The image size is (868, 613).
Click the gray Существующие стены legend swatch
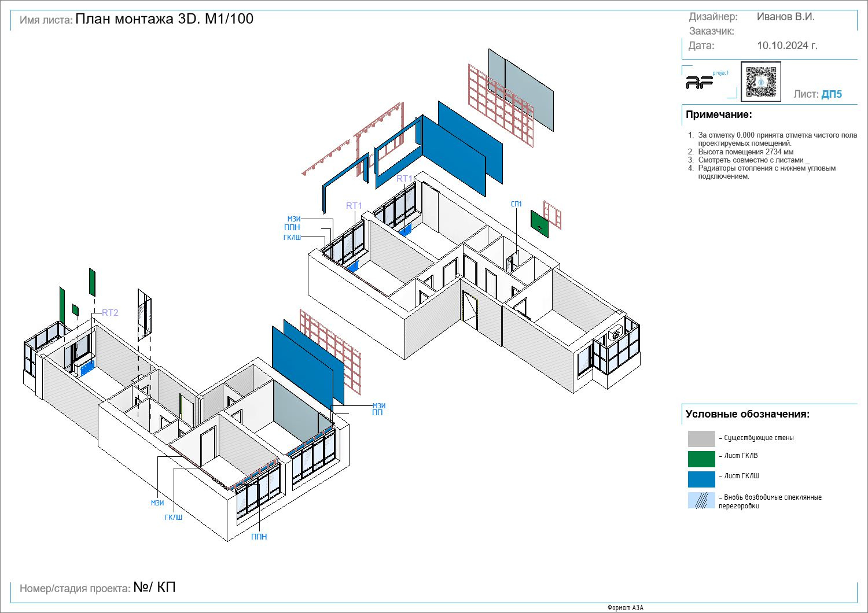(x=701, y=438)
